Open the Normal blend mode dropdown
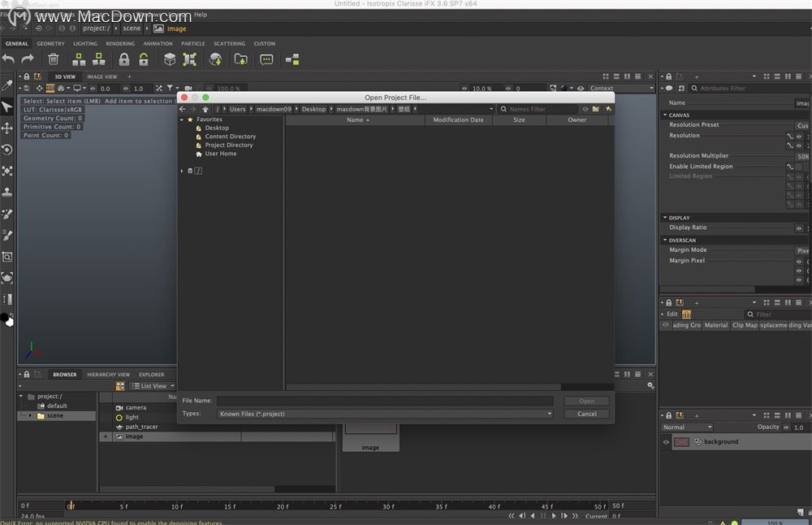812x525 pixels. [x=688, y=427]
